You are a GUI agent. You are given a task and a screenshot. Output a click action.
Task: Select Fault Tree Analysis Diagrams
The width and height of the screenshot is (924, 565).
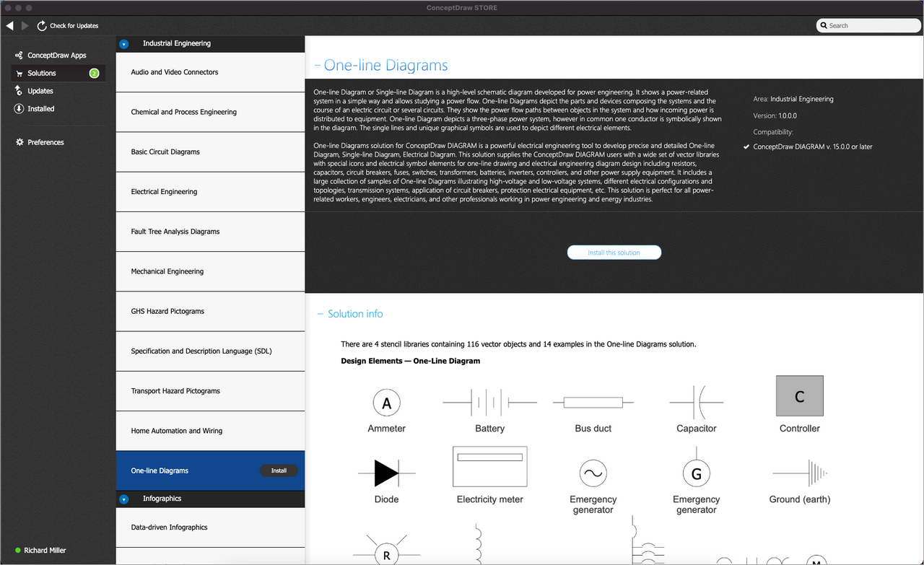click(x=210, y=232)
